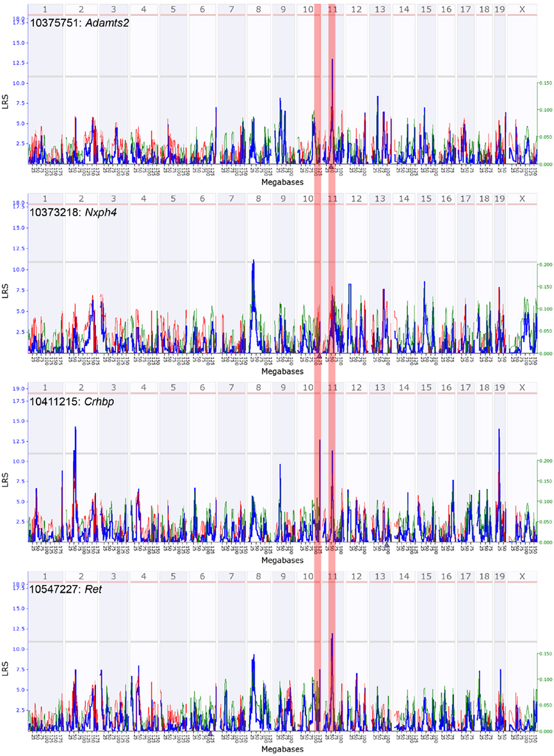Viewport: 554px width, 756px height.
Task: Open chromosome 19 header in Nxph4 plot
Action: (500, 198)
